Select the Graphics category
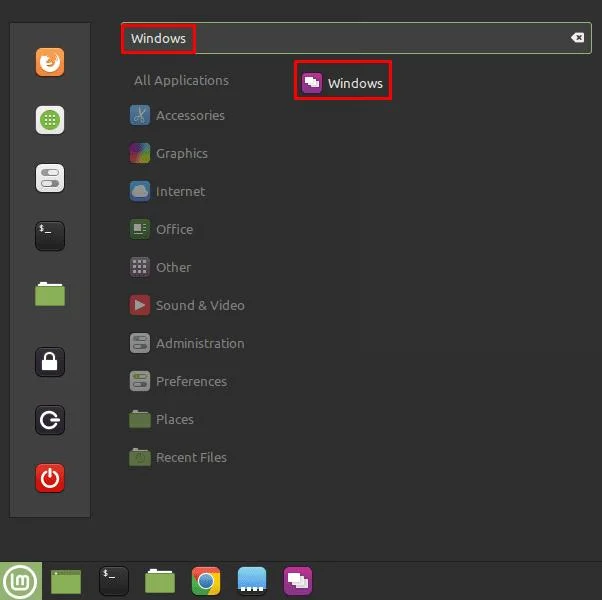Screen dimensions: 602x600 169,153
